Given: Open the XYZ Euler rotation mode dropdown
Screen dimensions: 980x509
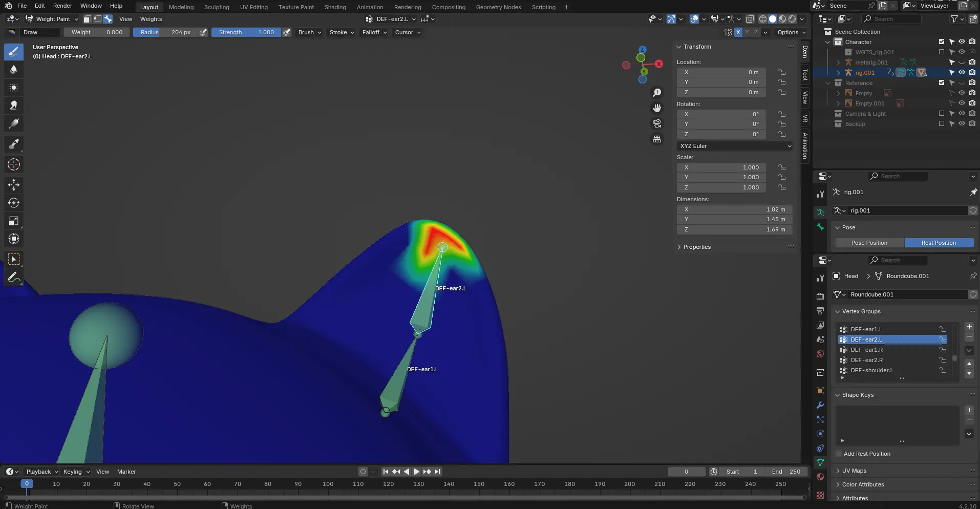Looking at the screenshot, I should coord(735,146).
